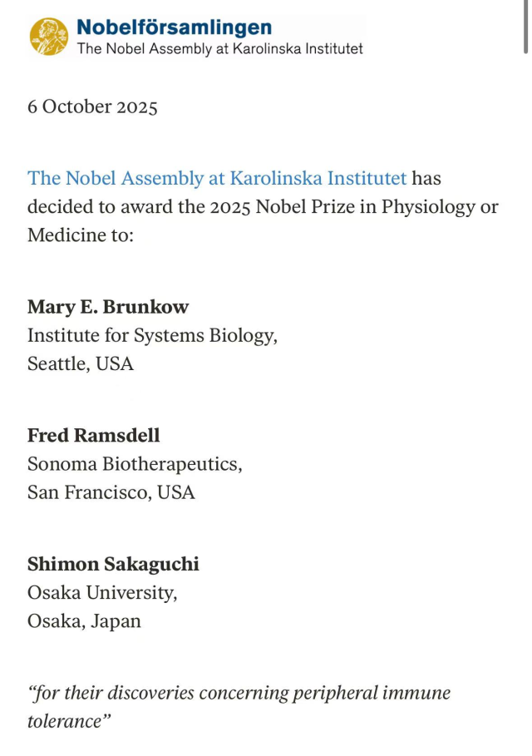
Task: Click the date 6 October 2025
Action: click(92, 107)
